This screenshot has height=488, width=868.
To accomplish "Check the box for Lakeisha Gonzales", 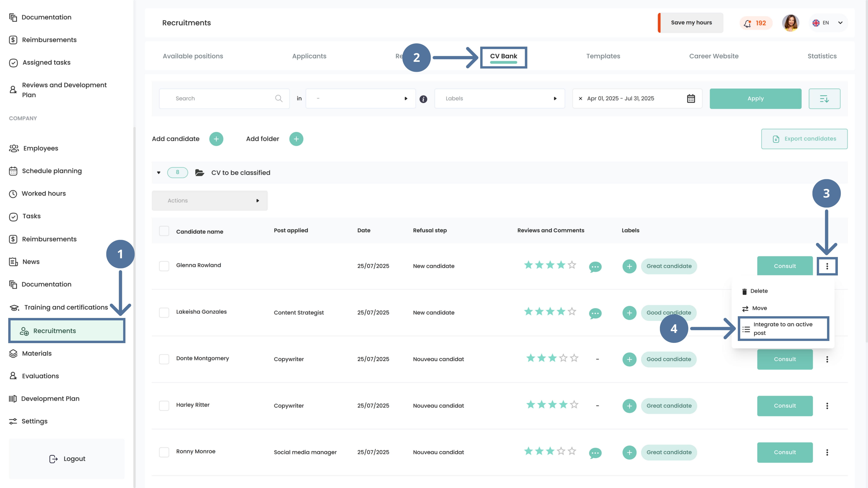I will (164, 313).
